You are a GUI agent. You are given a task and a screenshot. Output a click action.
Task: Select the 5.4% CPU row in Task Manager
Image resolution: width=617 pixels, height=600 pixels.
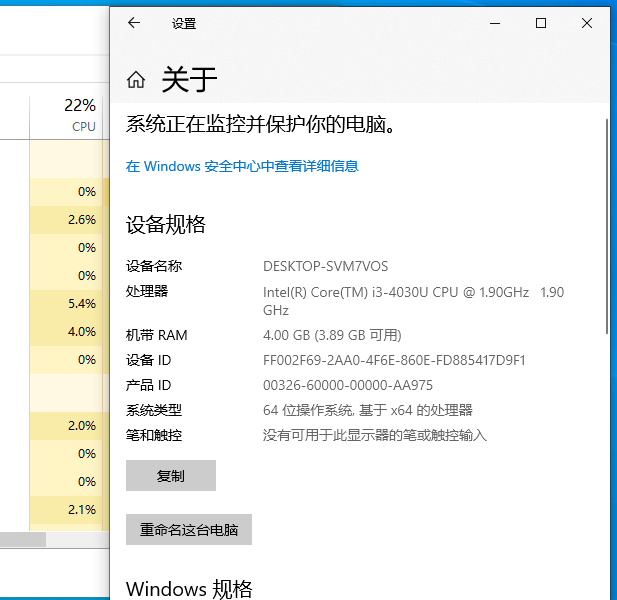click(66, 304)
